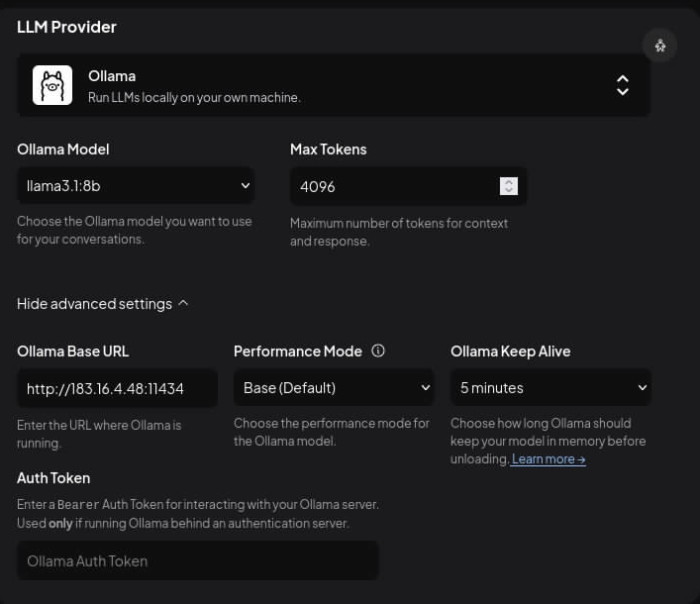Click the Ollama Base URL input field
Image resolution: width=700 pixels, height=604 pixels.
pos(117,388)
